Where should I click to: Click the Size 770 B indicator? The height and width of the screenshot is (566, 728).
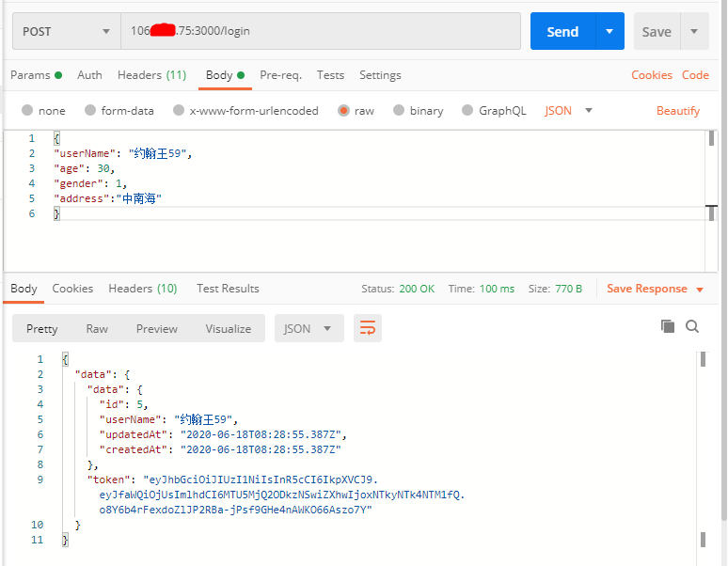(x=555, y=289)
